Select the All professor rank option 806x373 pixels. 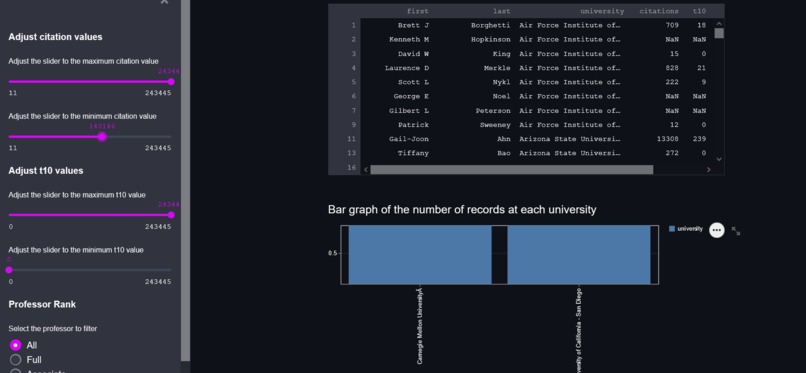(x=16, y=345)
